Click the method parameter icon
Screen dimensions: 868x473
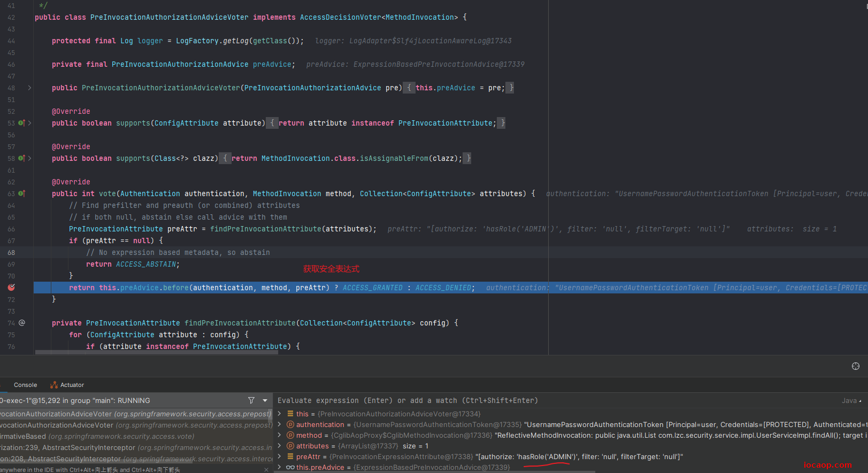(290, 435)
